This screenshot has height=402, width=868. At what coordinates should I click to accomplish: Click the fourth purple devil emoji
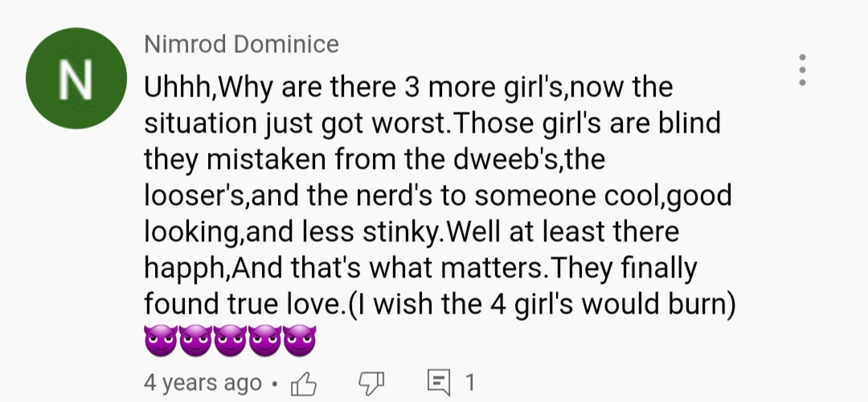(264, 340)
